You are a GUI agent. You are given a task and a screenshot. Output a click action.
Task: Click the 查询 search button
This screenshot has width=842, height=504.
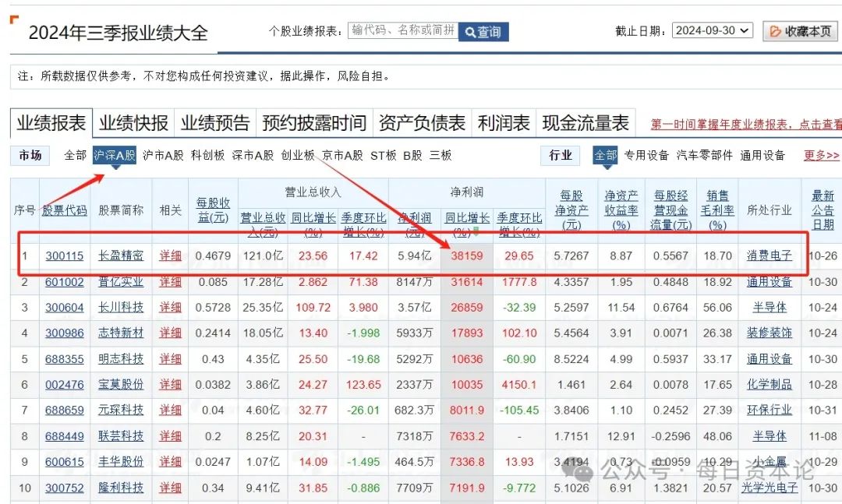[483, 32]
